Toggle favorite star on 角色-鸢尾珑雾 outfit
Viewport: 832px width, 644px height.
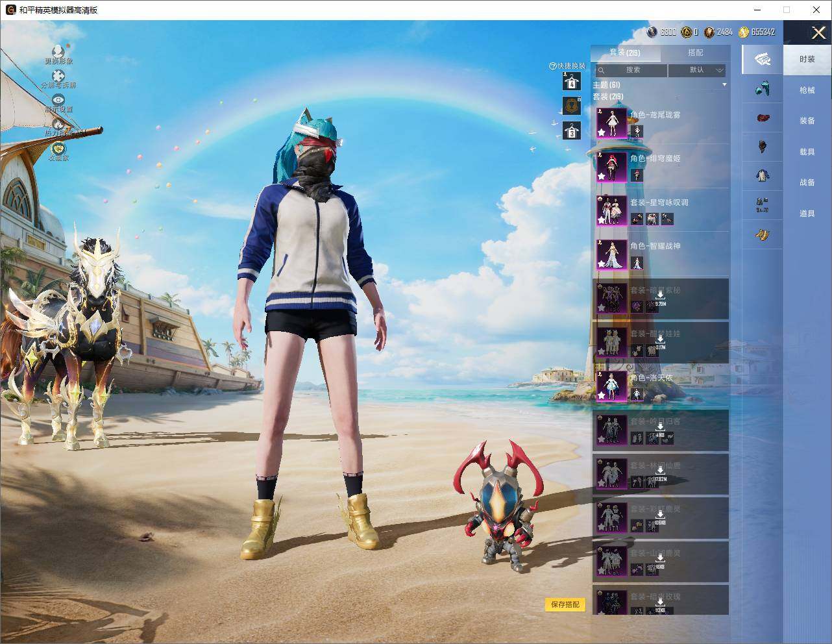point(602,132)
